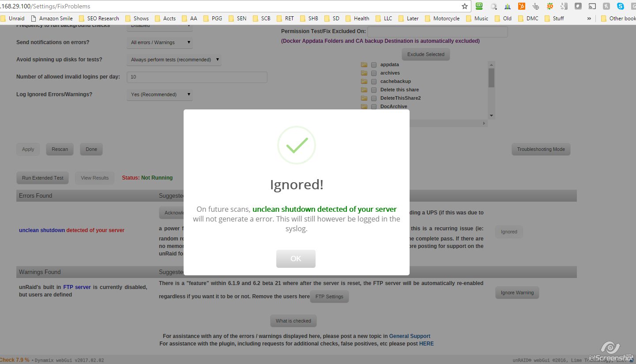Viewport: 636px width, 364px height.
Task: Check the appdata share checkbox
Action: [374, 65]
